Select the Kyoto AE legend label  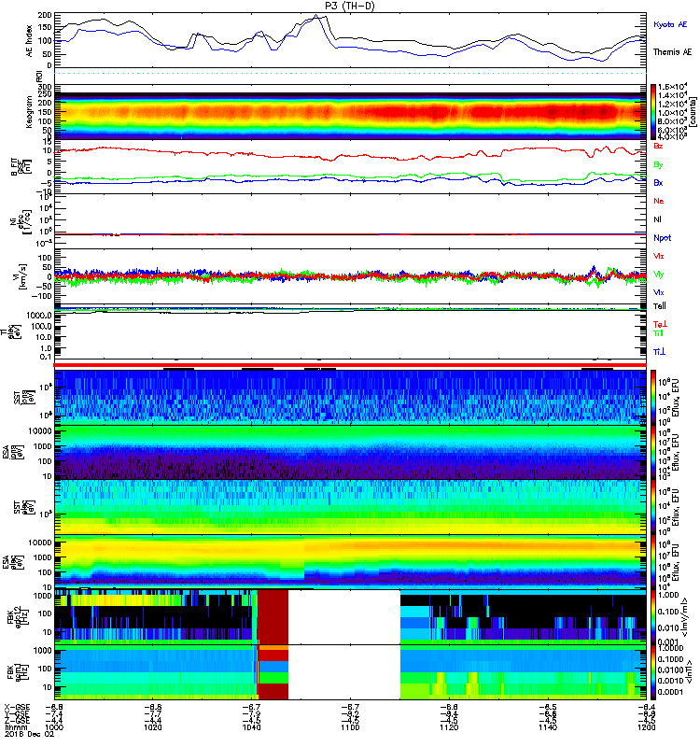click(670, 24)
